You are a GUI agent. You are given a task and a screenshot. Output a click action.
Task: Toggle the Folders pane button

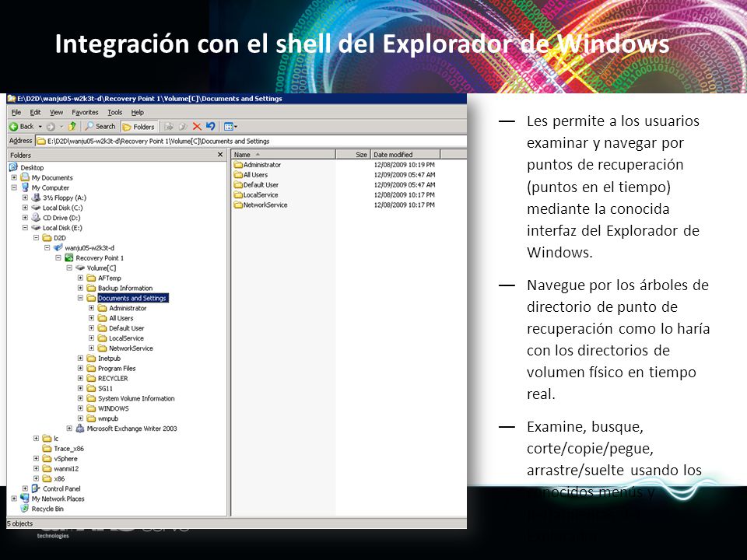click(x=139, y=127)
